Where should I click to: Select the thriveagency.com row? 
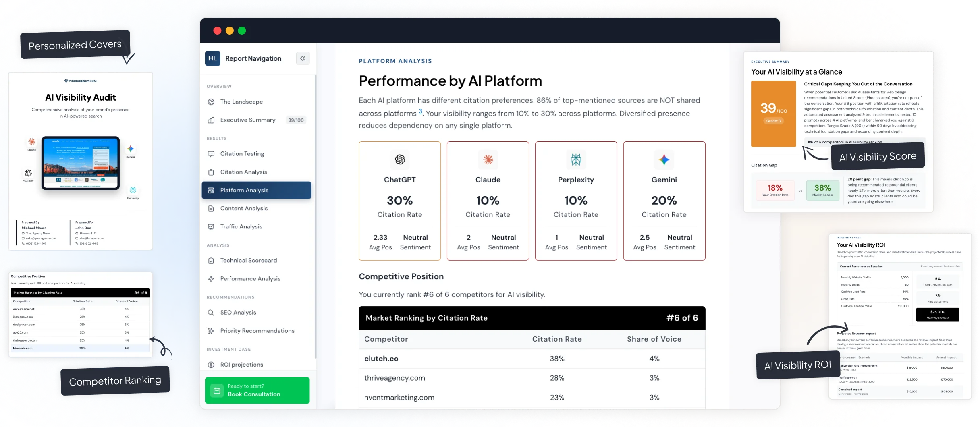coord(532,378)
